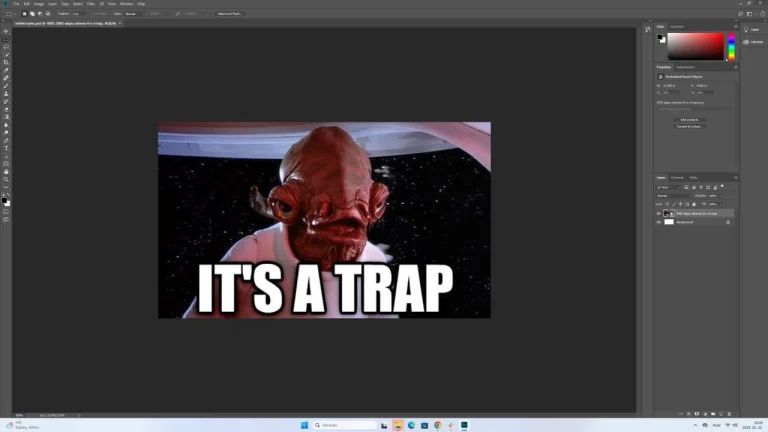
Task: Click the hue spectrum slider
Action: (731, 47)
